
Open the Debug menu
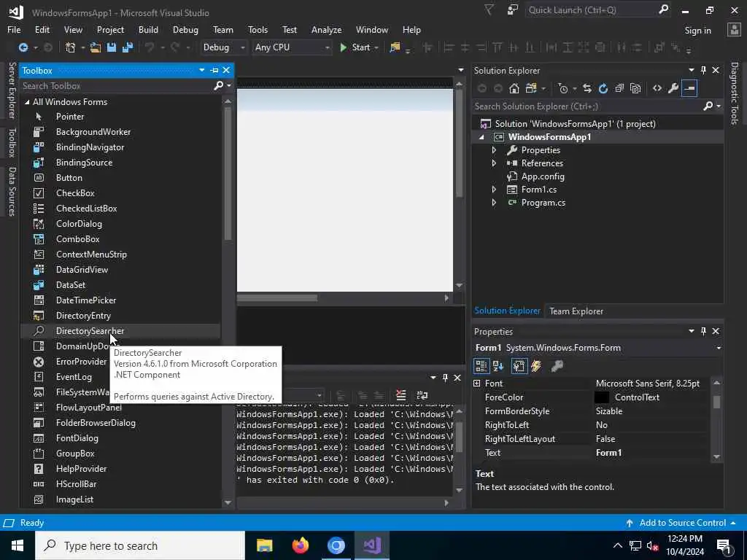click(185, 30)
